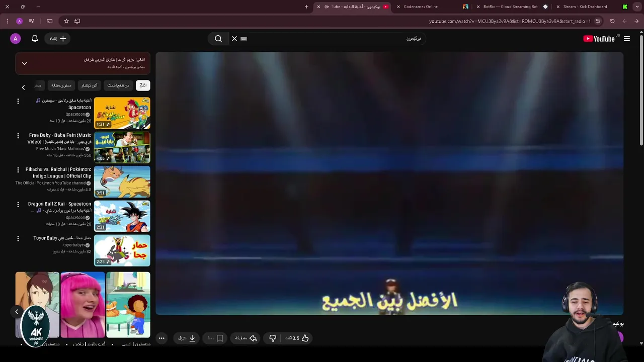This screenshot has height=362, width=644.
Task: Click the save bookmark button
Action: pyautogui.click(x=216, y=338)
